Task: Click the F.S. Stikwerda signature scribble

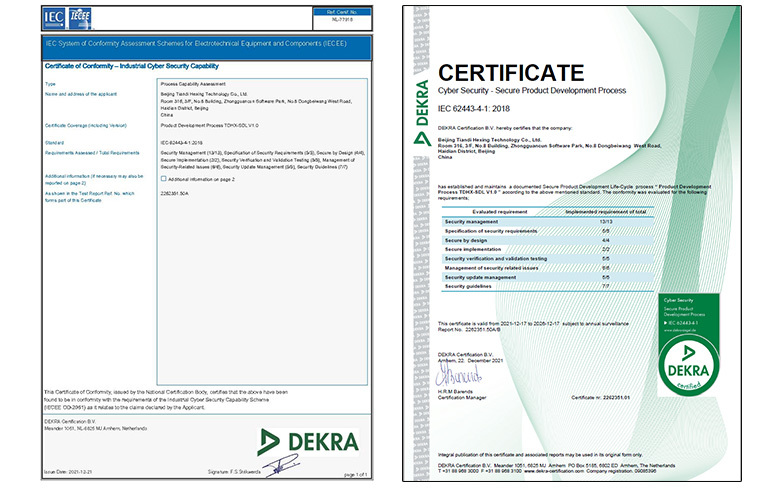Action: pyautogui.click(x=281, y=466)
